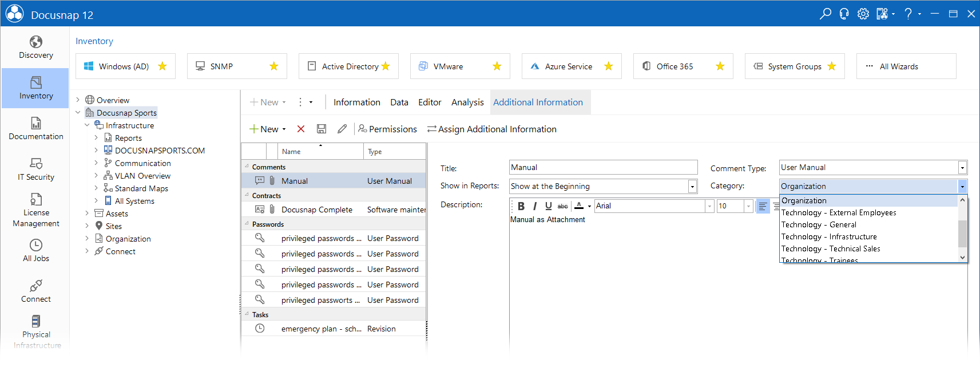This screenshot has height=371, width=980.
Task: Open the font size dropdown
Action: point(748,206)
